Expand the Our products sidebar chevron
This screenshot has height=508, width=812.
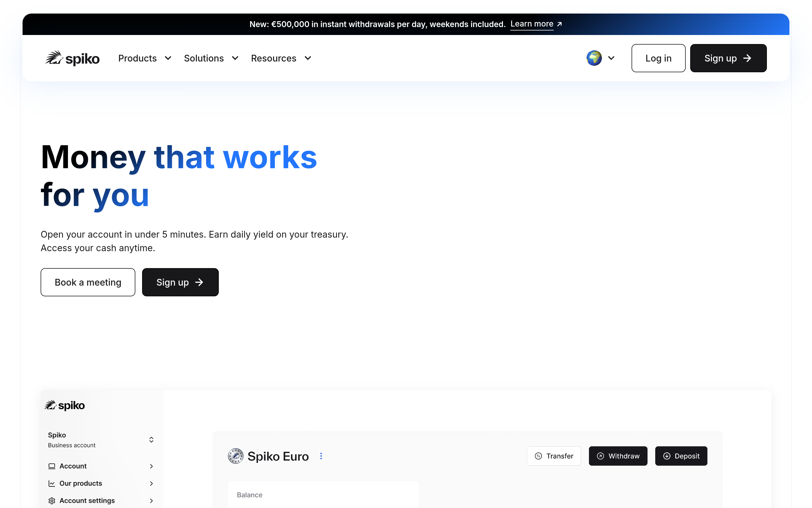(x=151, y=483)
